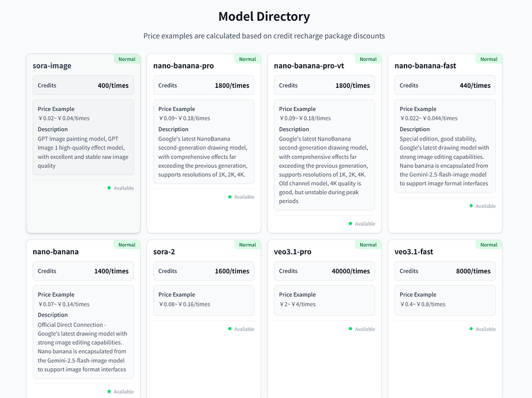Click the Special edition, good stability description
This screenshot has width=532, height=398.
444,161
